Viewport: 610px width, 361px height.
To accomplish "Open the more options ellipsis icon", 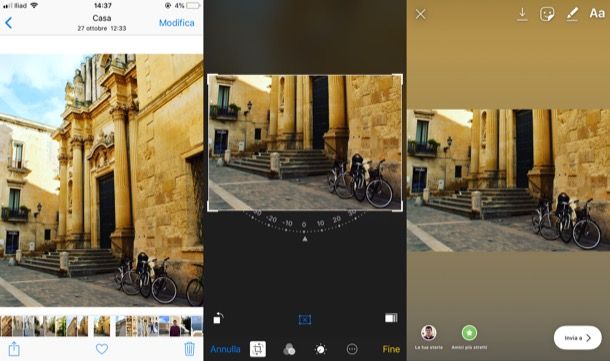I will tap(352, 349).
